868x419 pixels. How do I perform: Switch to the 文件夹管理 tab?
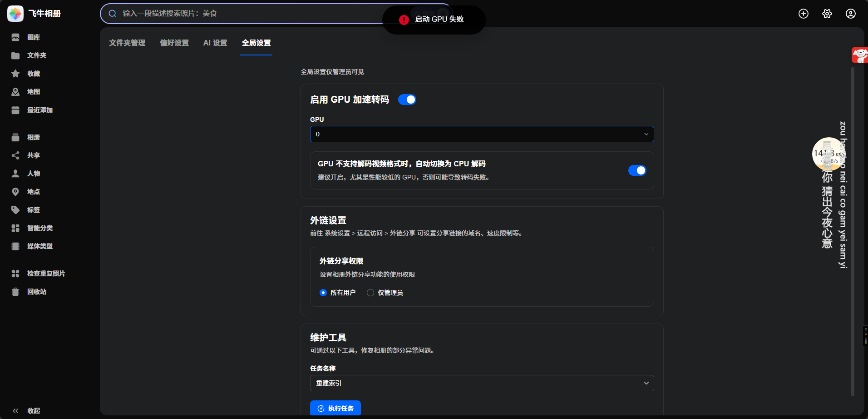tap(127, 43)
